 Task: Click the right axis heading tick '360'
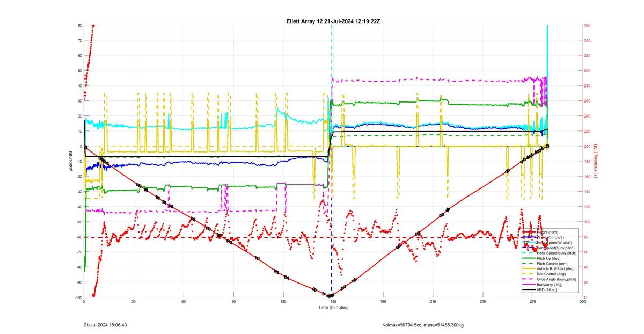point(588,25)
